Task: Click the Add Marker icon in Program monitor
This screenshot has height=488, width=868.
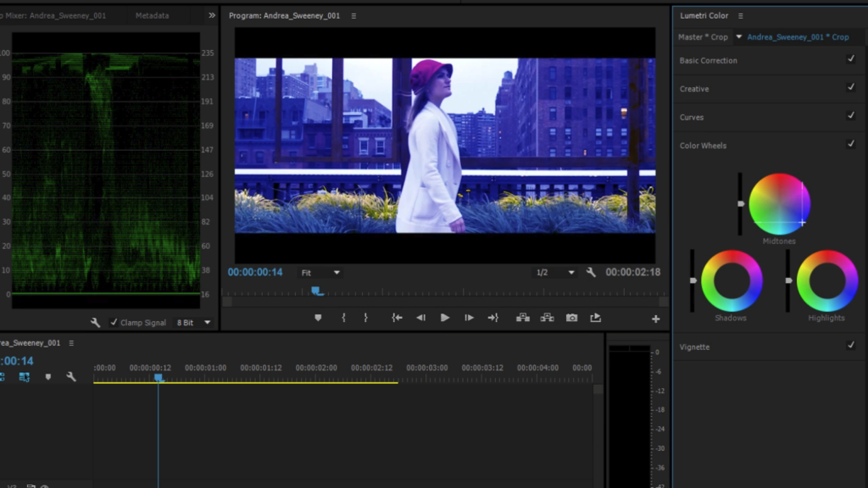Action: click(x=318, y=318)
